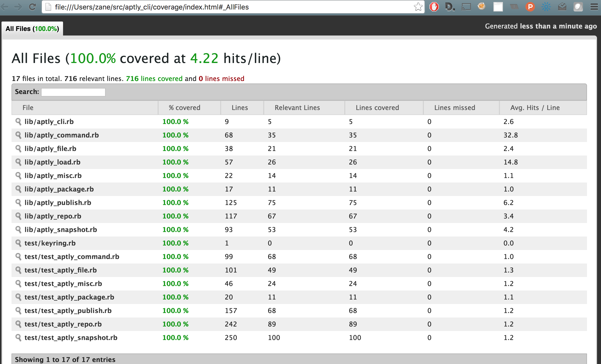Open lib/aptly_publish.rb file link
This screenshot has width=601, height=364.
coord(58,203)
